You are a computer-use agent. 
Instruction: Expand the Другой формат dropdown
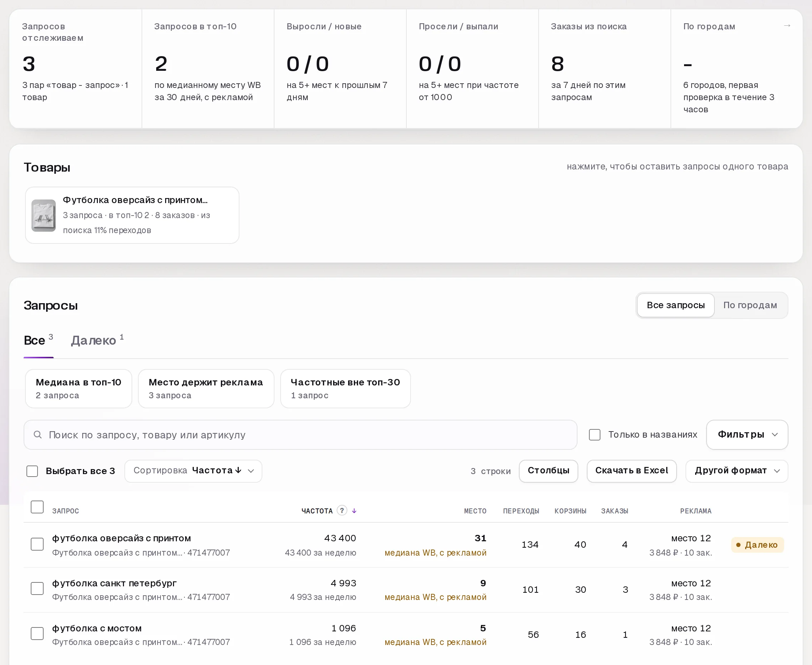click(x=737, y=471)
